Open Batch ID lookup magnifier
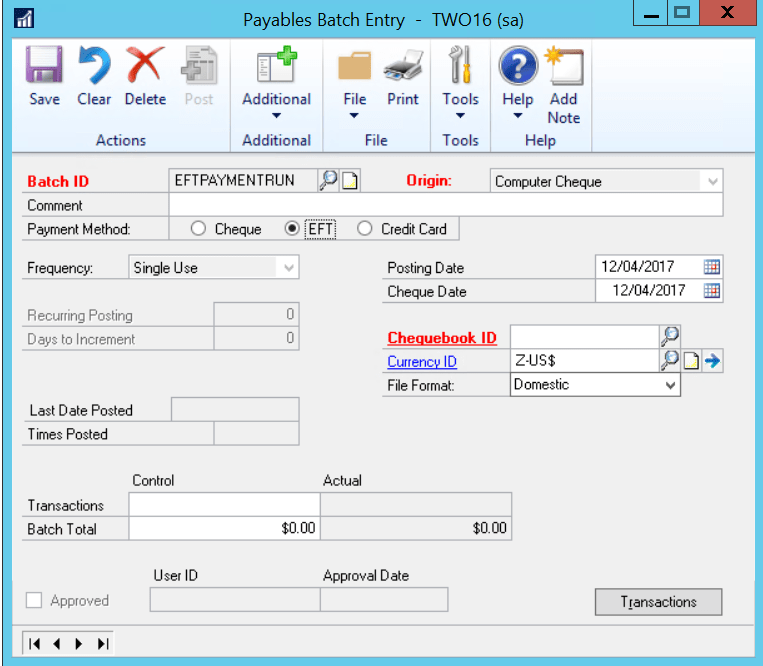 328,181
